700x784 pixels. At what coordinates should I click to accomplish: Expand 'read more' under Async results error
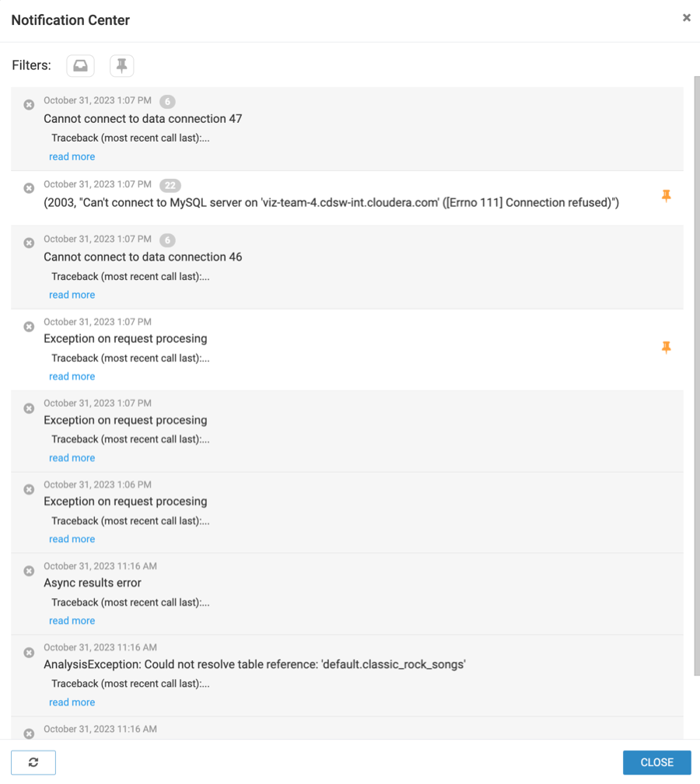point(72,621)
